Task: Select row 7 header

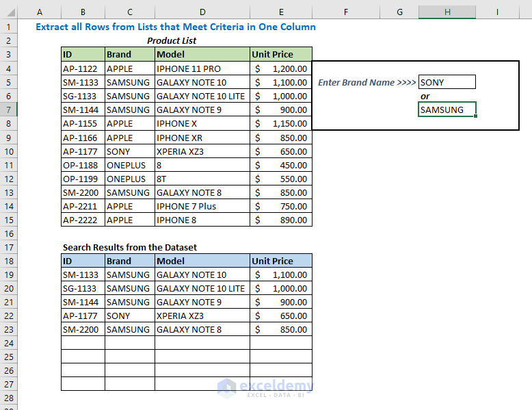Action: pos(8,110)
